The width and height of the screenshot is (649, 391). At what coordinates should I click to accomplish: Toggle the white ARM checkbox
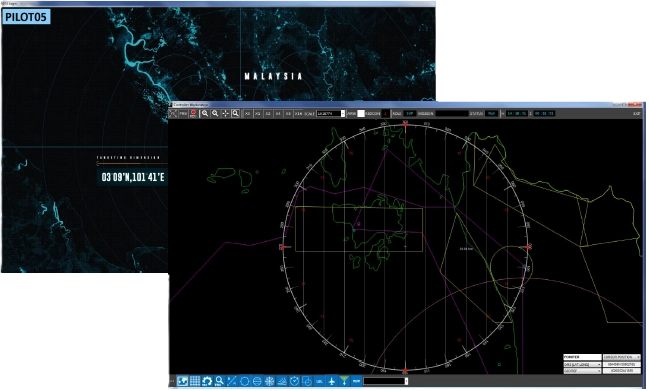(361, 113)
